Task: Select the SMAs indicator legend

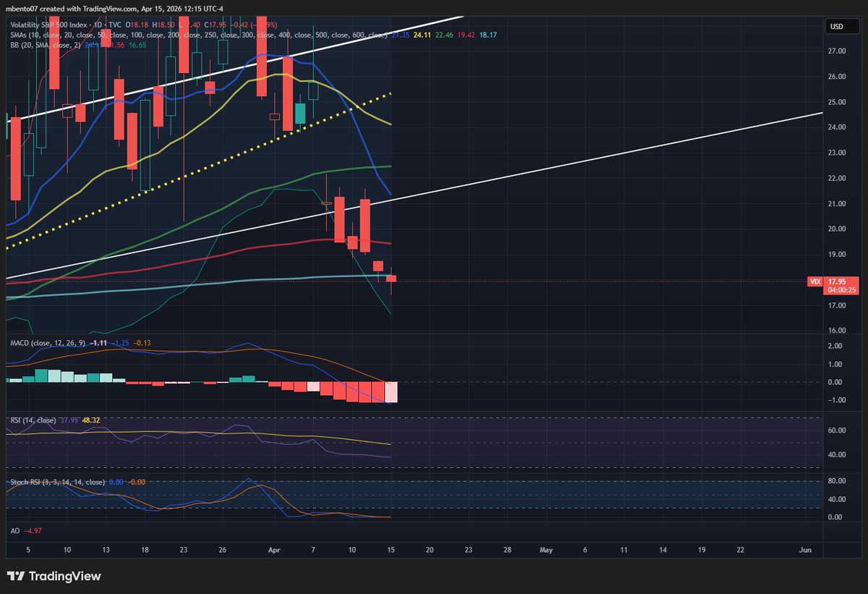Action: (198, 35)
